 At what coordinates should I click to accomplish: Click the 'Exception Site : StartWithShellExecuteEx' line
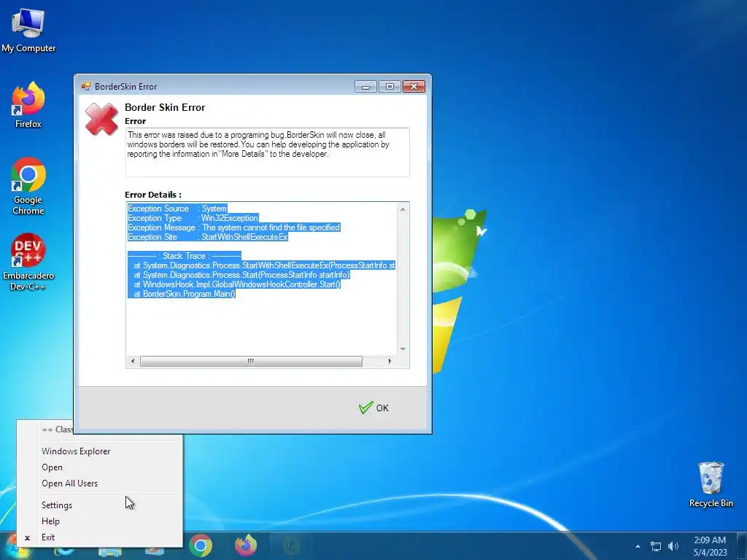[208, 237]
